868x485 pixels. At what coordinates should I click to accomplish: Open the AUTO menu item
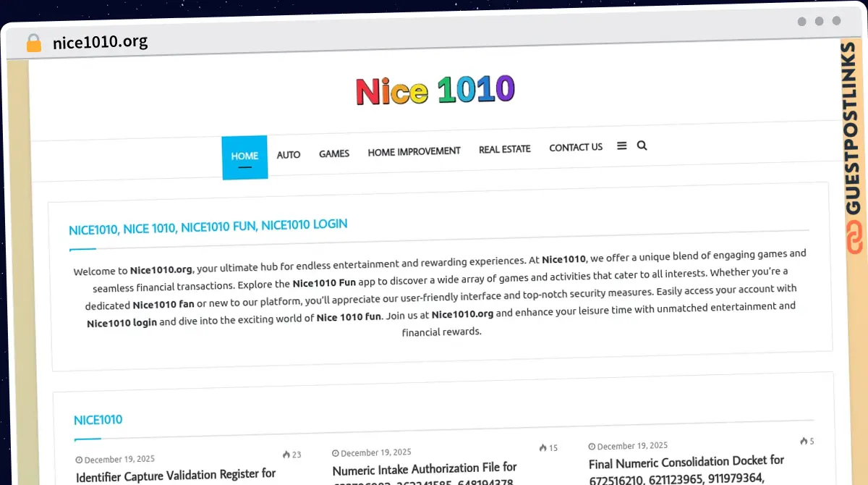(x=289, y=154)
